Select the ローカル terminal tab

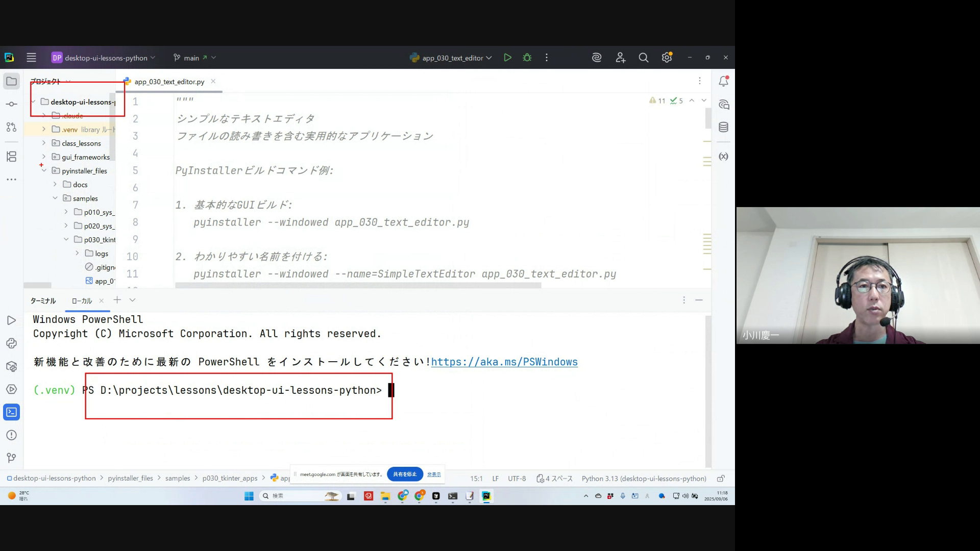click(82, 301)
